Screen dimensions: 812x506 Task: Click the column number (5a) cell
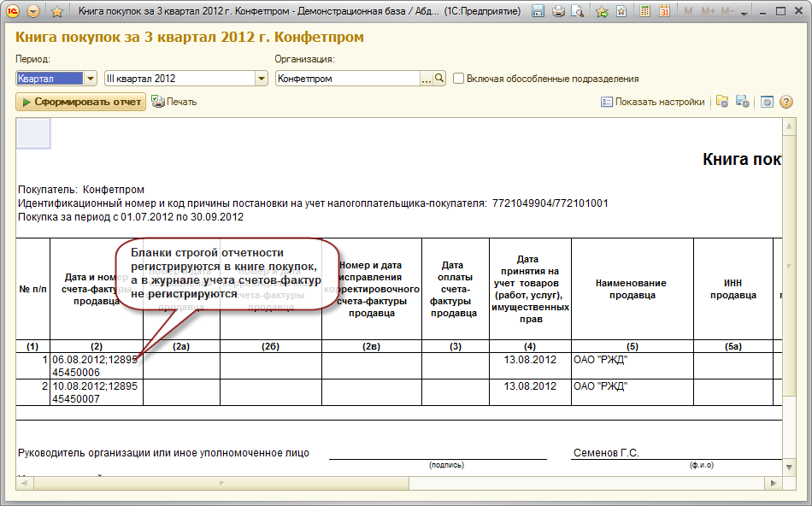pyautogui.click(x=733, y=346)
